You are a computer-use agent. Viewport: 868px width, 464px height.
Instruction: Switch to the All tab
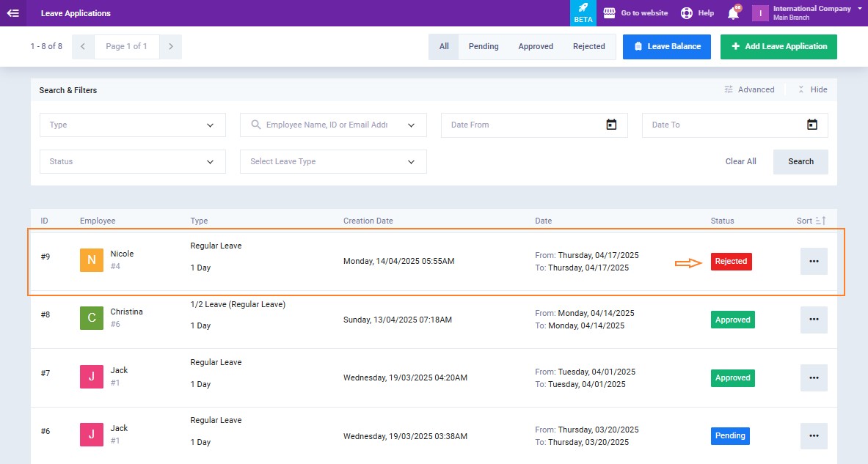(444, 46)
